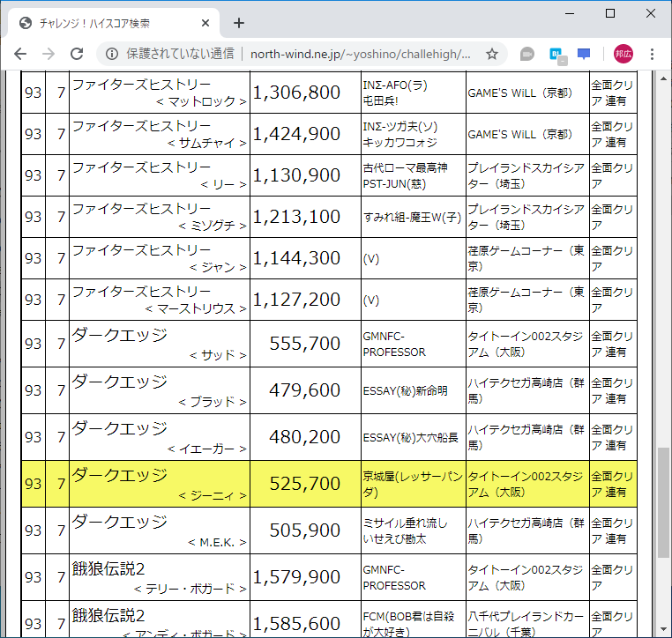Select score 1,127,200
Viewport: 672px width, 638px height.
(296, 300)
